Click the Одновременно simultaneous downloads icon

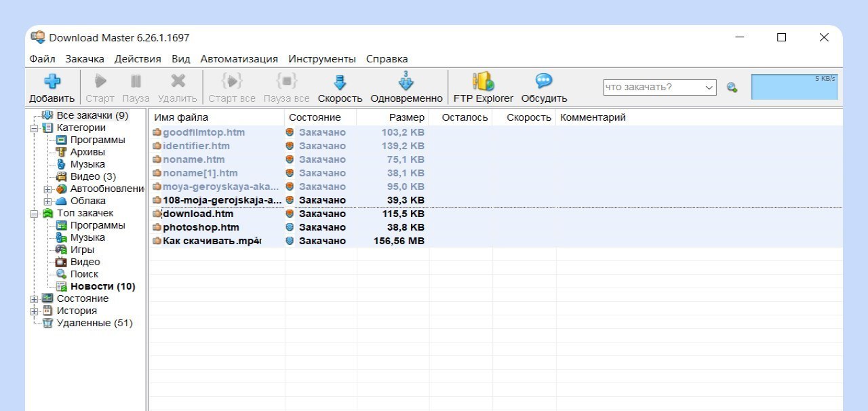tap(406, 82)
